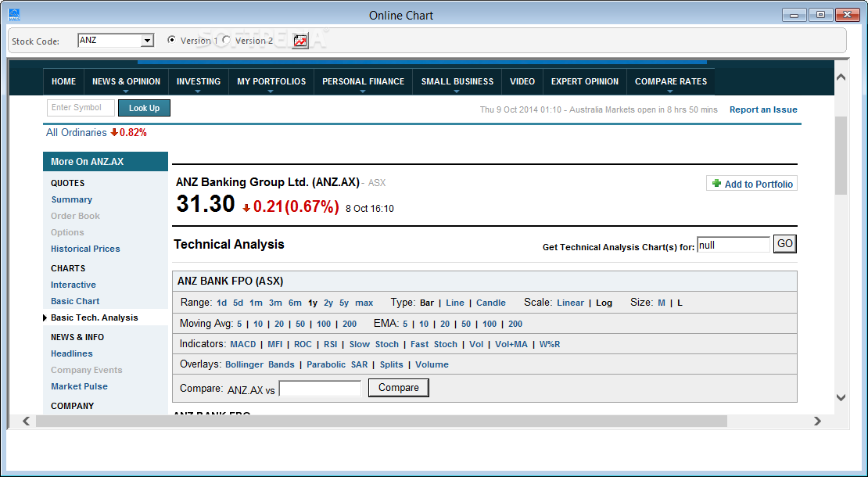The image size is (868, 477).
Task: Add the RSI indicator
Action: [331, 344]
